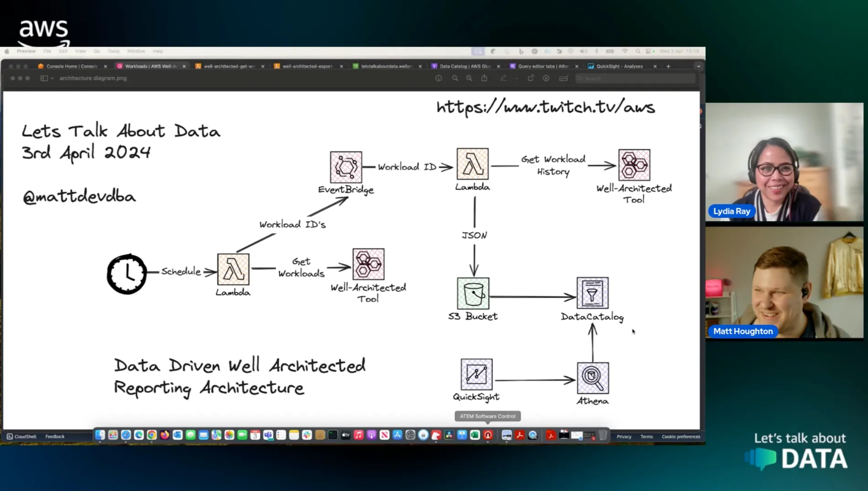Click the Share icon in Preview toolbar
Viewport: 868px width, 491px height.
[x=484, y=78]
